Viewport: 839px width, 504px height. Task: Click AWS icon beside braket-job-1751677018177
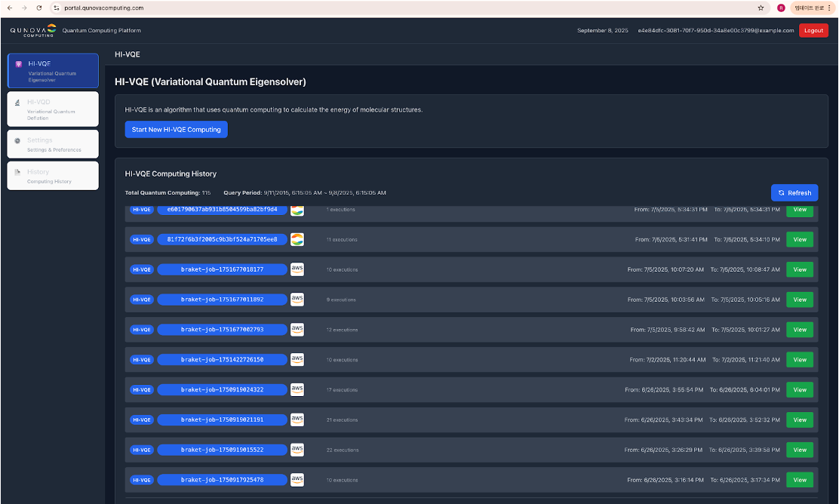click(297, 269)
